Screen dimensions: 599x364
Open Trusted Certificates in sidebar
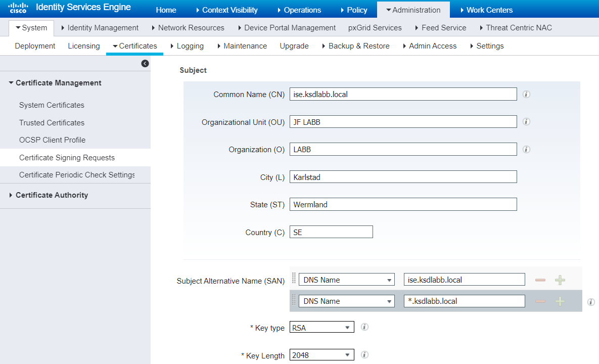coord(52,123)
